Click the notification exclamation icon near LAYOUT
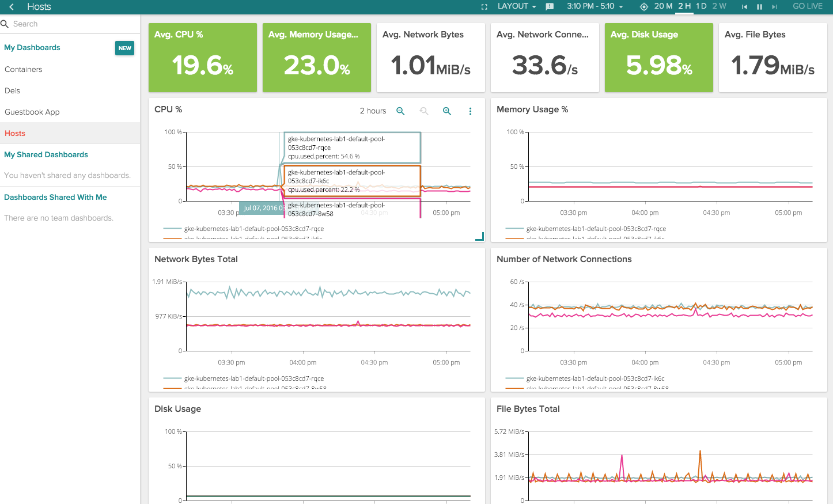The width and height of the screenshot is (833, 504). click(x=549, y=6)
